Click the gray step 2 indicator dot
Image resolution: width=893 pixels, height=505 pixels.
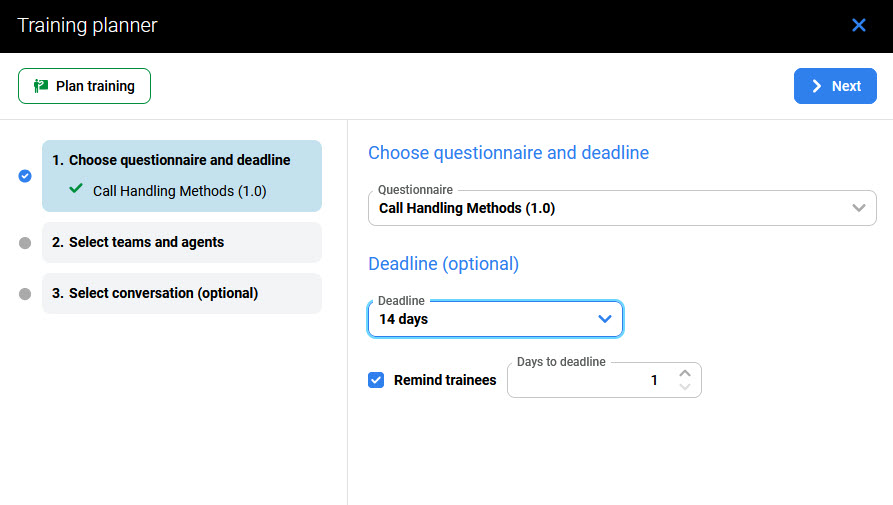pyautogui.click(x=25, y=242)
